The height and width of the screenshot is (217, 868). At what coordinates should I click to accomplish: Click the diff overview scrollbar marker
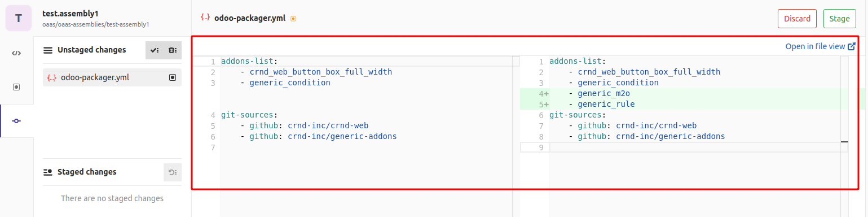pos(844,142)
